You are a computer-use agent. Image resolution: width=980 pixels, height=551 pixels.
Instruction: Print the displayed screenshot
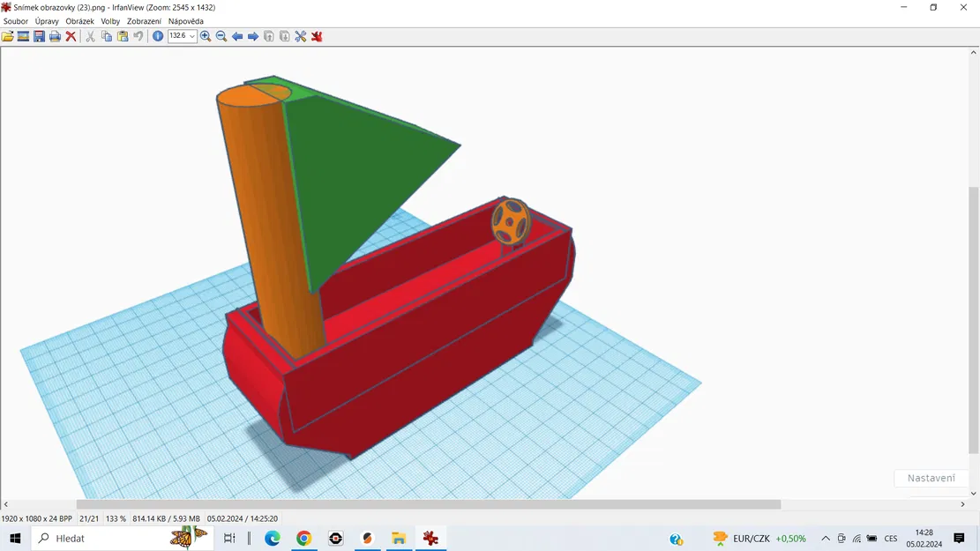tap(55, 36)
